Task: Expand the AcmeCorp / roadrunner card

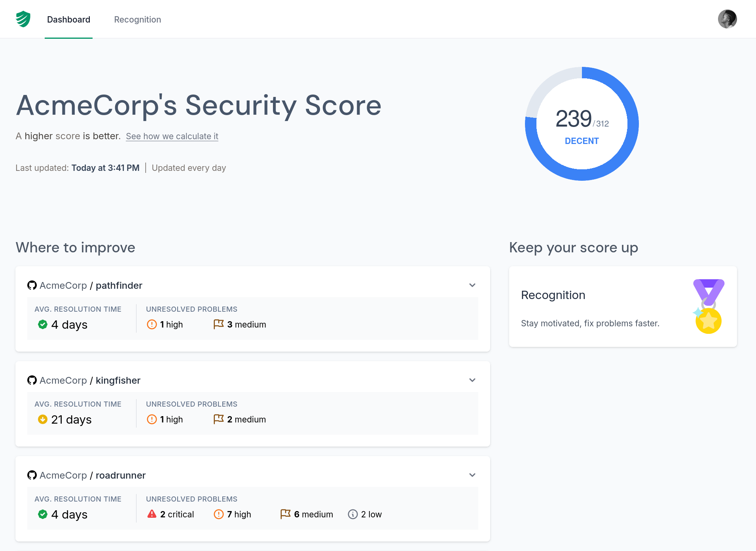Action: click(x=472, y=475)
